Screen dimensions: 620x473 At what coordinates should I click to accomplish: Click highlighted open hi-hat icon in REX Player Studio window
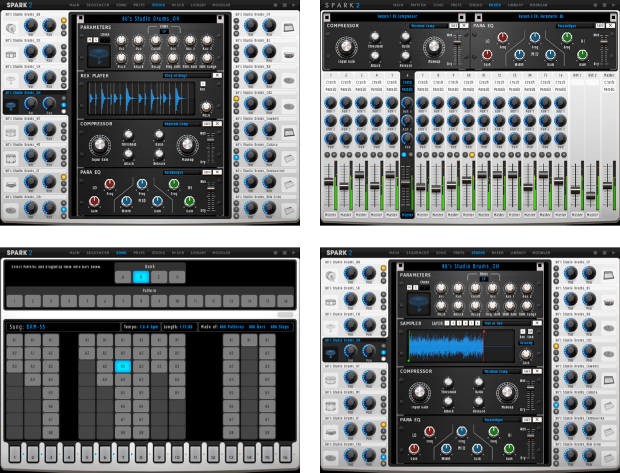11,106
